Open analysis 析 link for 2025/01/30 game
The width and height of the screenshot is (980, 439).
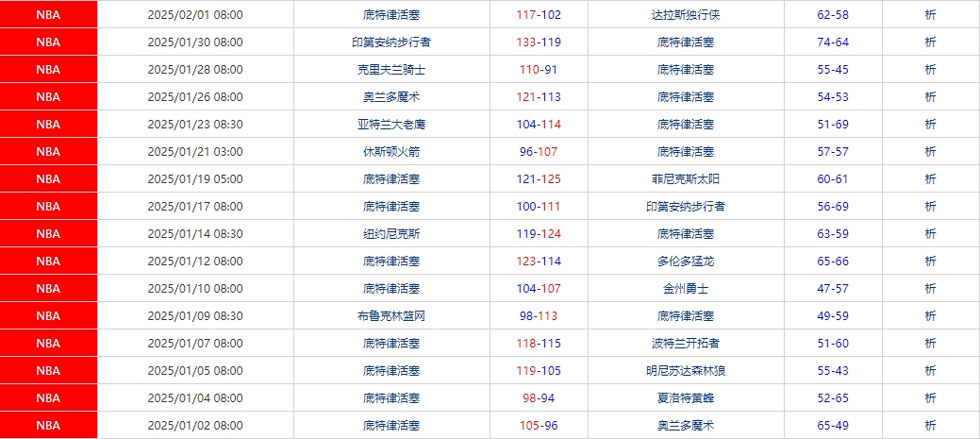pyautogui.click(x=931, y=42)
